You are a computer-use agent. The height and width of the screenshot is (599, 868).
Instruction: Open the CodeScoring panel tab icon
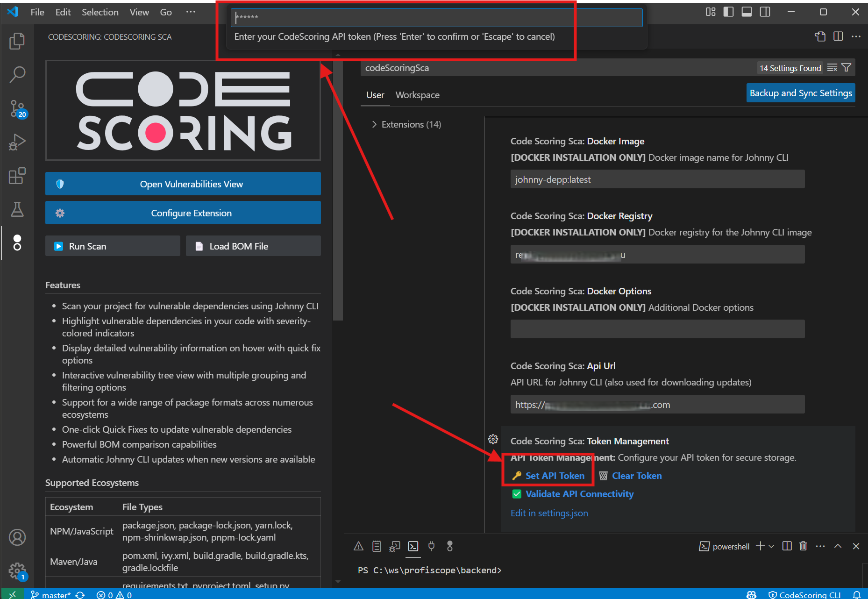click(449, 546)
